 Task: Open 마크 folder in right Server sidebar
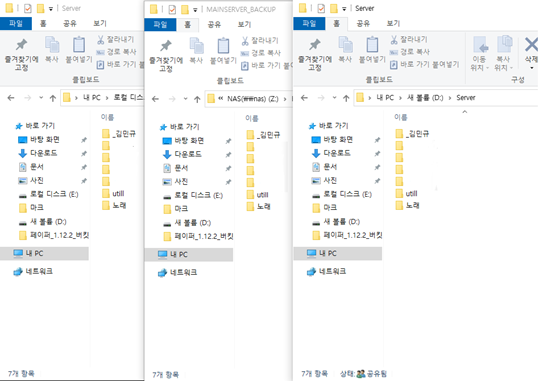[x=324, y=208]
